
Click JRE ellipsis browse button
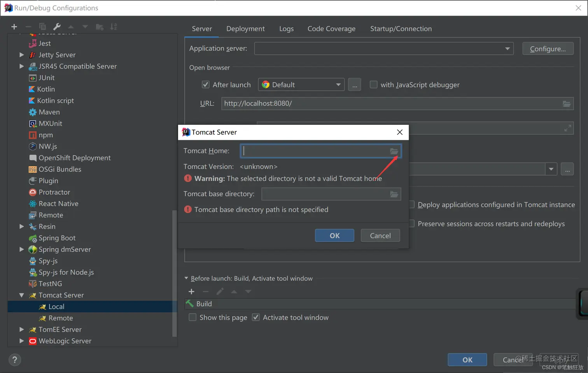click(567, 169)
